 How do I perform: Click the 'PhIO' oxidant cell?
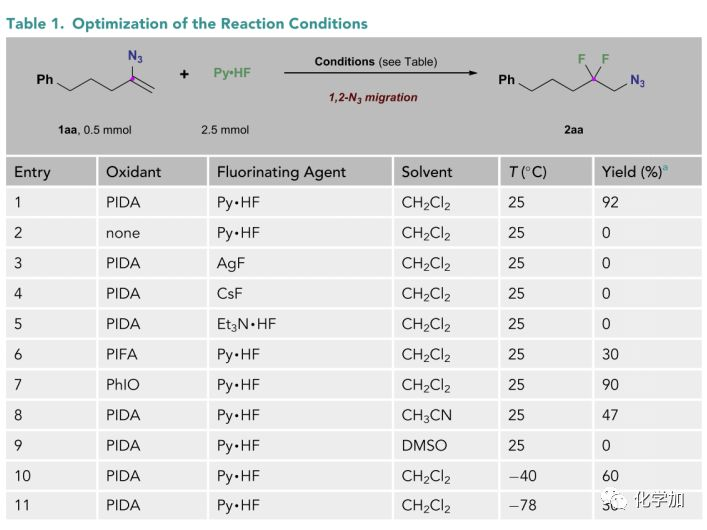click(124, 385)
